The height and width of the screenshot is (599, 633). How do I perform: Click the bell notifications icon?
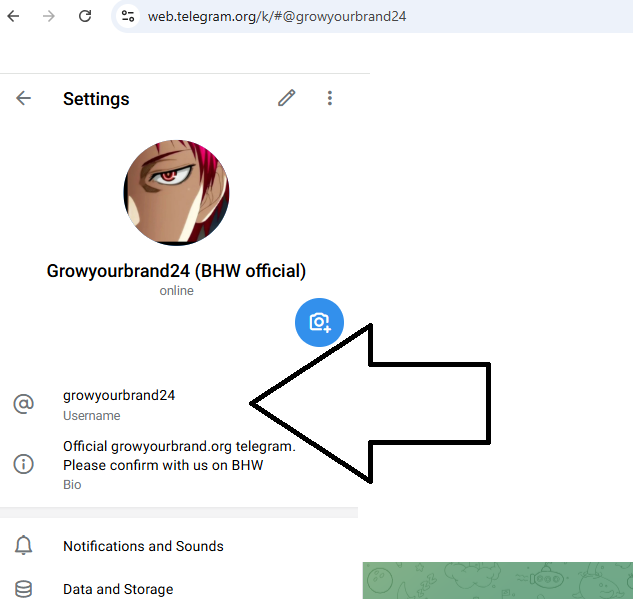(x=23, y=545)
